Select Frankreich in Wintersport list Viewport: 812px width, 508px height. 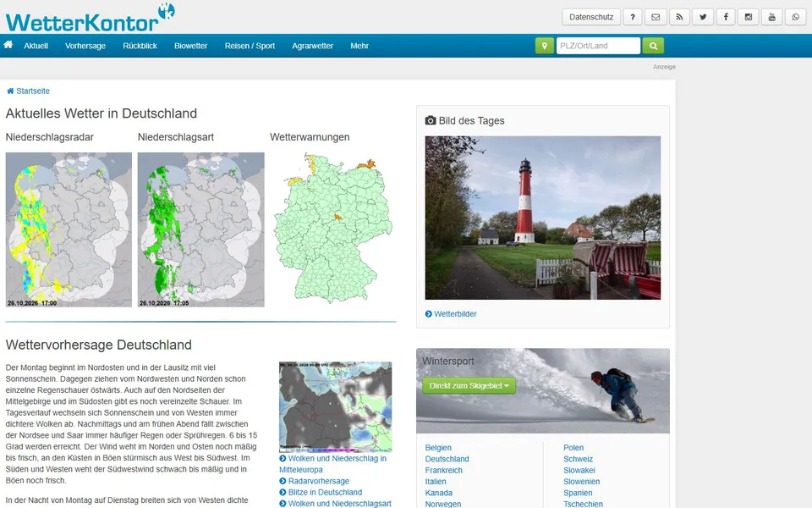[x=444, y=470]
